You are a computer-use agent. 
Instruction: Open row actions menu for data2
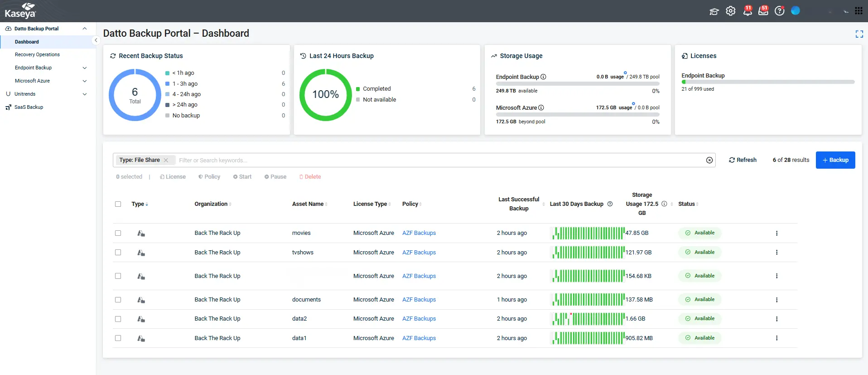click(x=776, y=319)
